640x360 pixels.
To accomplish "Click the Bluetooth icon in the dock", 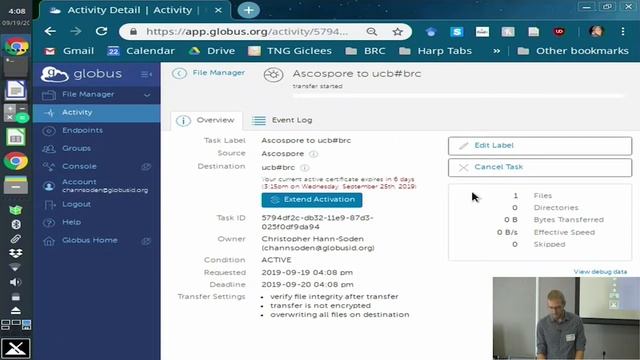I will (16, 224).
